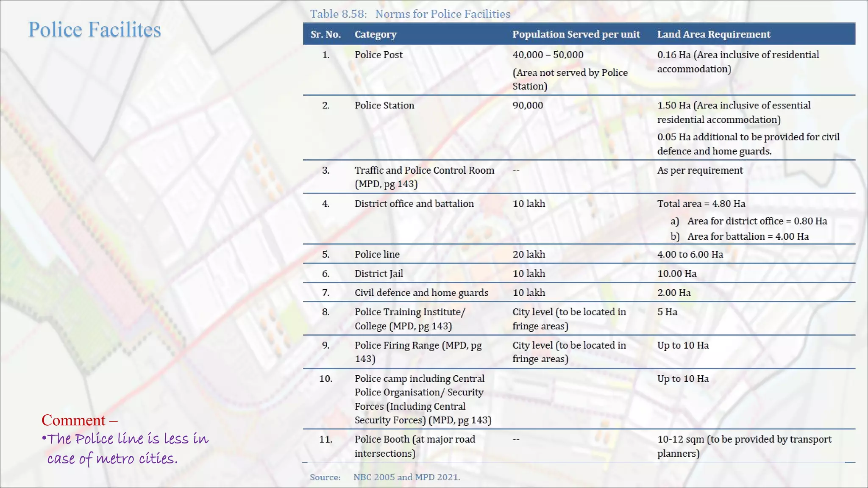Select the 'Table 8.58: Norms for Police Facilities' caption

[410, 14]
